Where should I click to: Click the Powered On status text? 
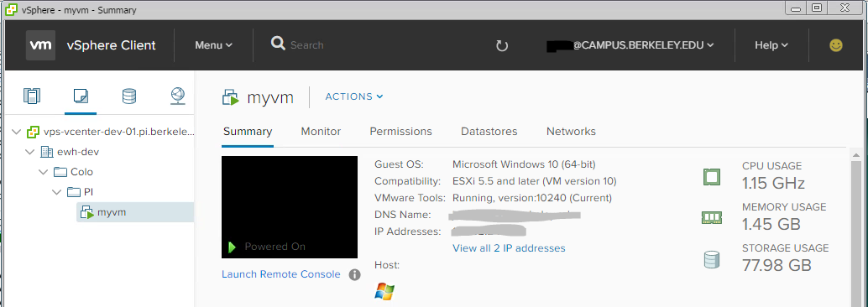tap(275, 247)
